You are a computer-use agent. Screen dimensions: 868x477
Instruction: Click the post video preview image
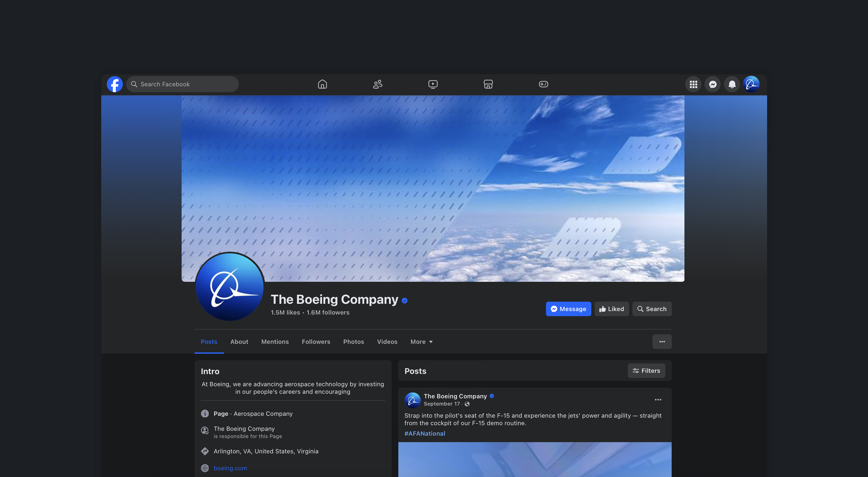[535, 460]
